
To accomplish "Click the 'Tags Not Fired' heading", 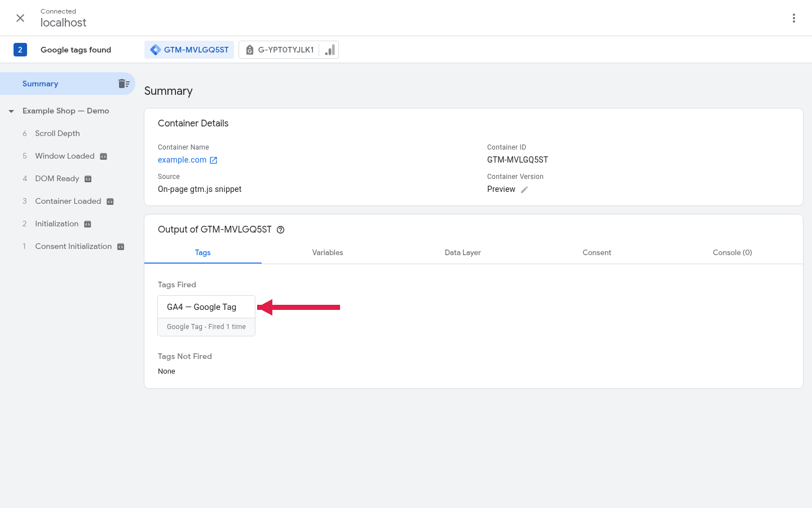I will [185, 356].
